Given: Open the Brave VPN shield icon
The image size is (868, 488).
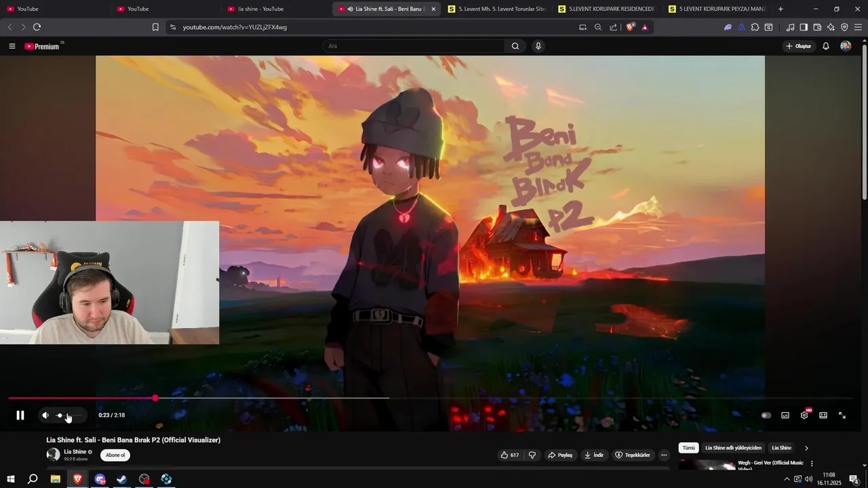Looking at the screenshot, I should point(844,27).
